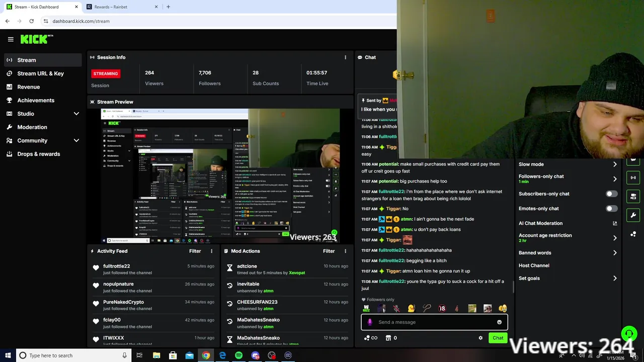Click the green Chat send button
This screenshot has width=644, height=362.
pos(498,338)
